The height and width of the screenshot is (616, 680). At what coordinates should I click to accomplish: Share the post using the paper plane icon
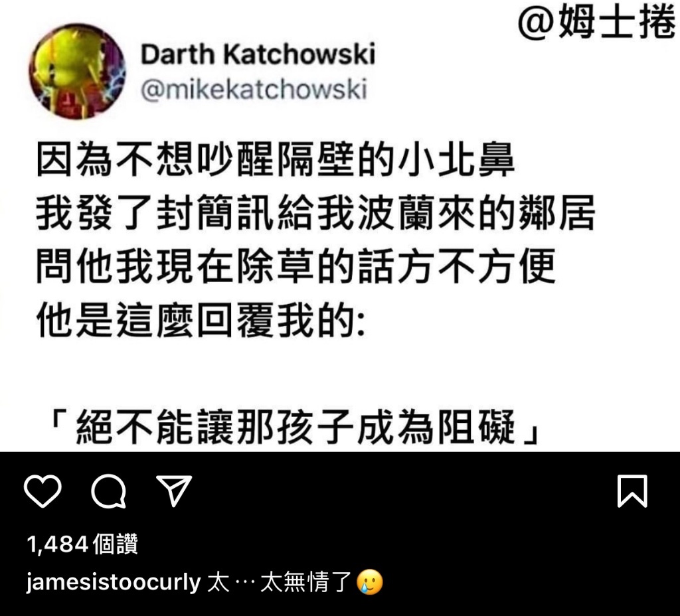(x=174, y=491)
